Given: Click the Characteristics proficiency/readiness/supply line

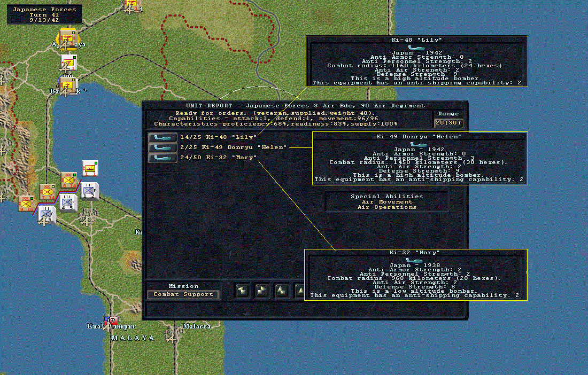Looking at the screenshot, I should click(x=276, y=123).
